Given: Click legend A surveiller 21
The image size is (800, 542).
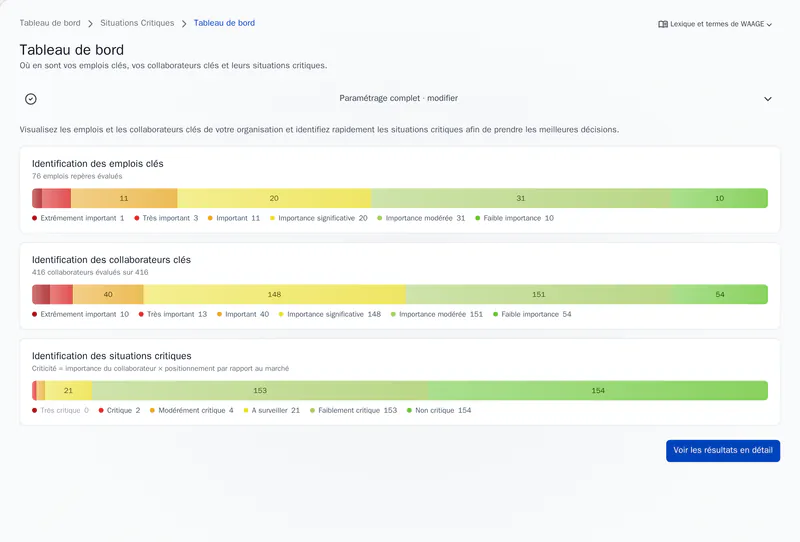Looking at the screenshot, I should (x=271, y=410).
